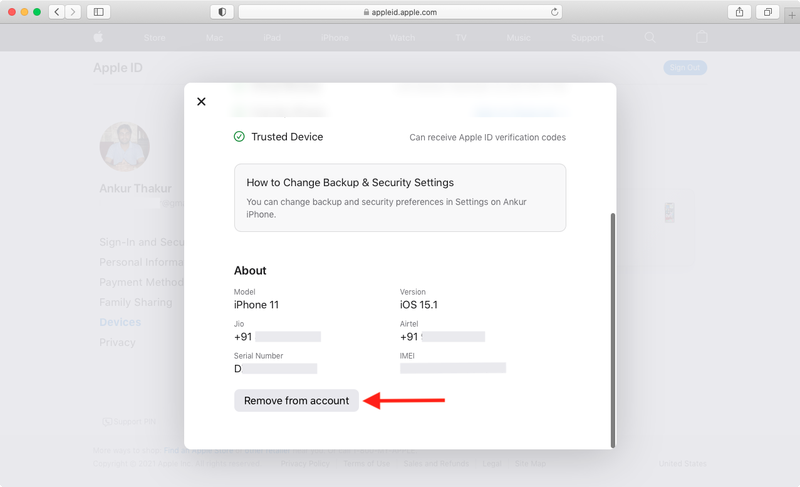Open the Support menu item
This screenshot has height=487, width=800.
tap(587, 38)
